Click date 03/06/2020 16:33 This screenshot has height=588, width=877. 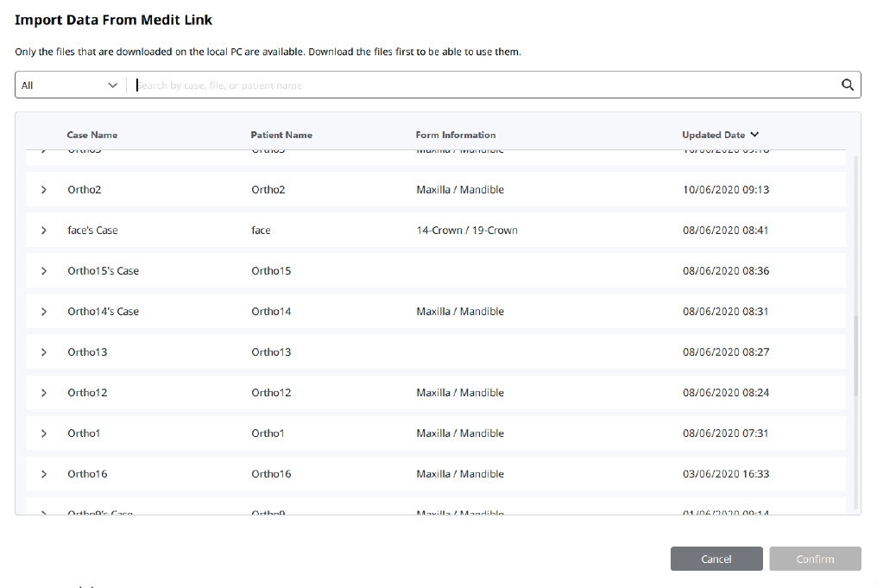[726, 474]
